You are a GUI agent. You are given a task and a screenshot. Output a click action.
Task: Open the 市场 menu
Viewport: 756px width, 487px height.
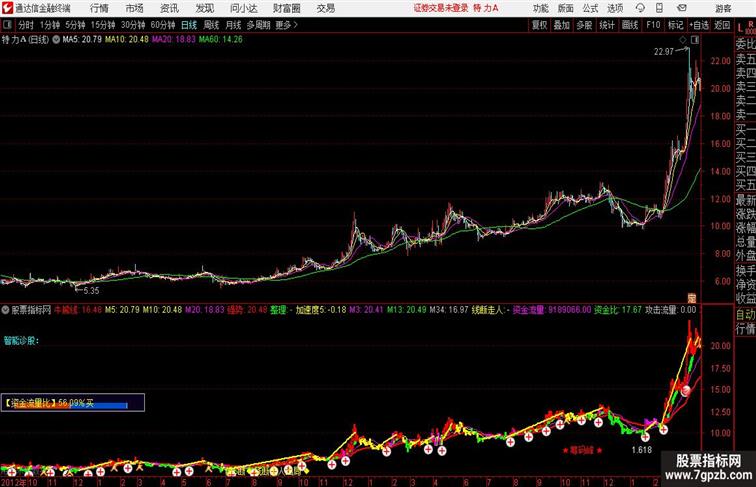(135, 8)
